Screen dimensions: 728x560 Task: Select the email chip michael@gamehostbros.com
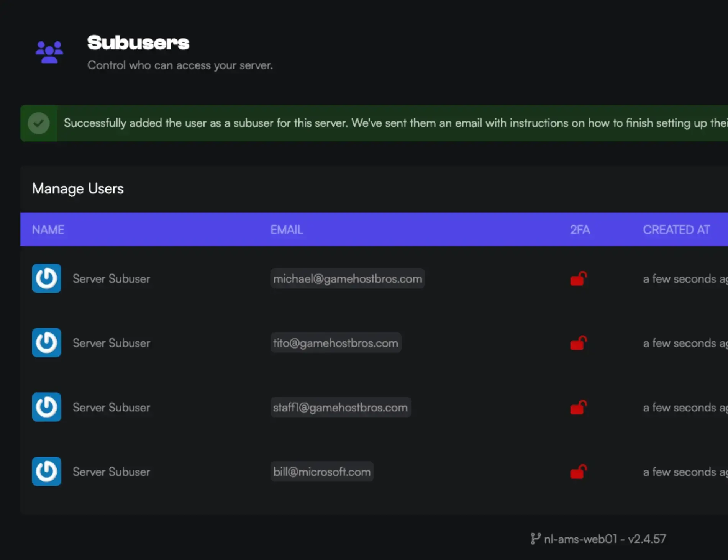pos(348,278)
